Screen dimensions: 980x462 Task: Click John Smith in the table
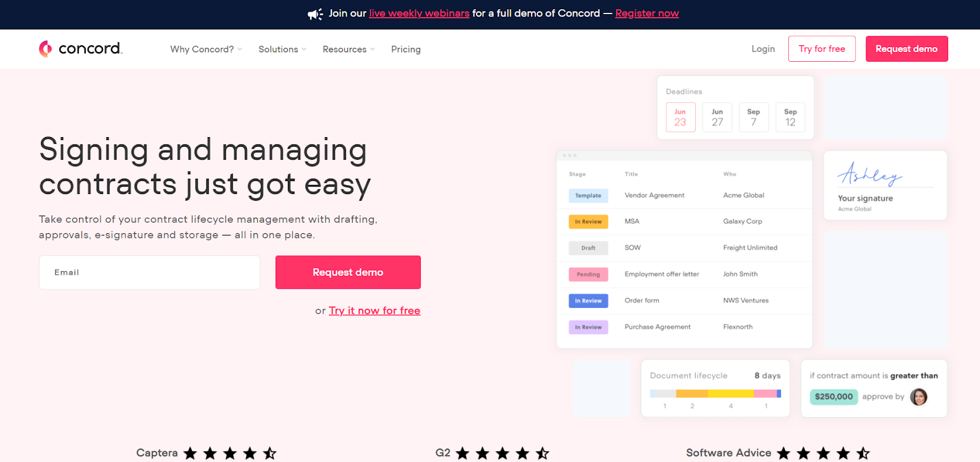point(740,274)
